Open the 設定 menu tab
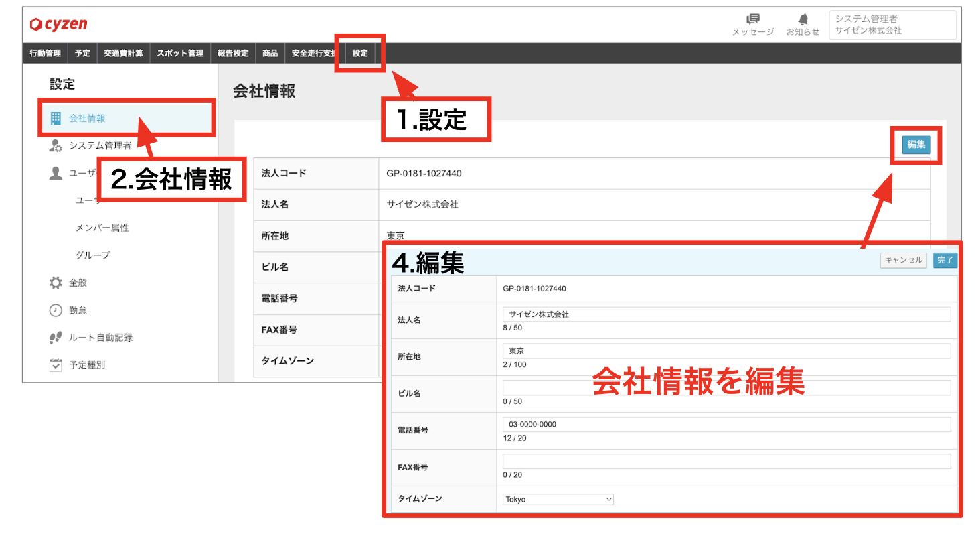This screenshot has width=980, height=536. 360,53
